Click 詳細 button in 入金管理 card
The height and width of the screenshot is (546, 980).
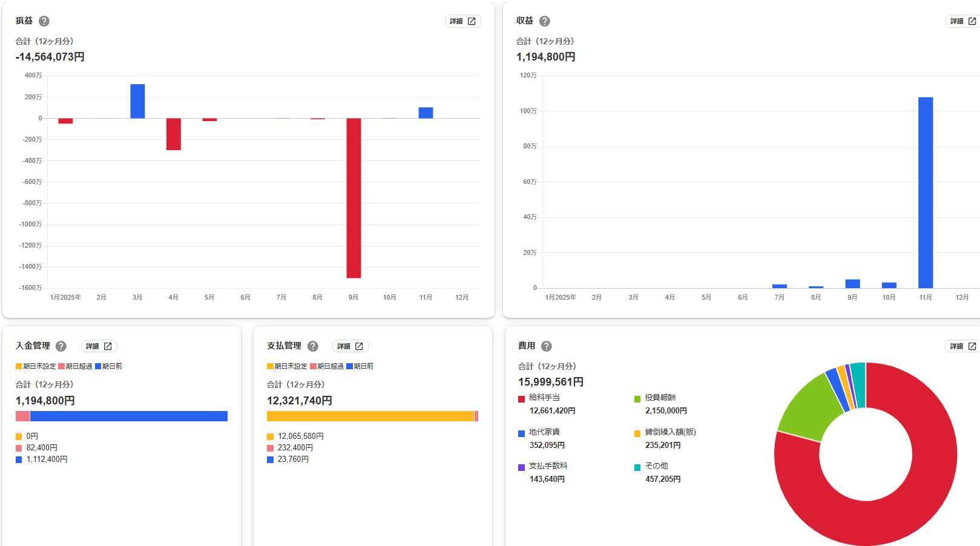[99, 346]
